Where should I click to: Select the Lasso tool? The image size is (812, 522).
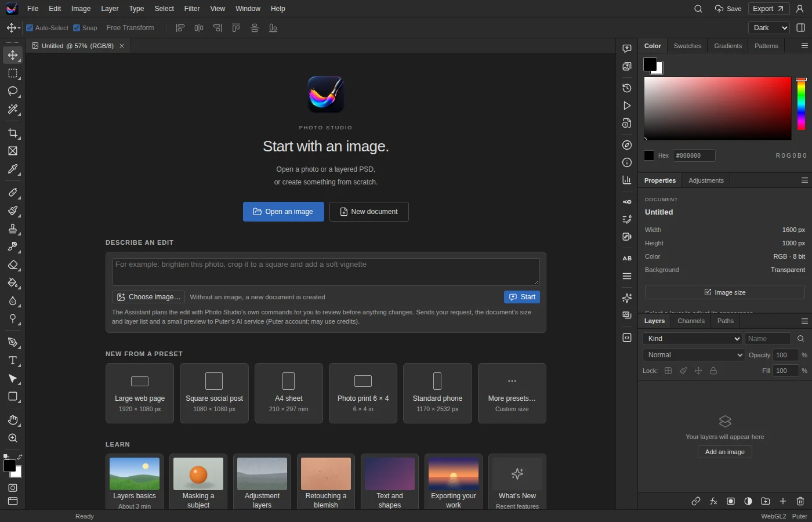click(x=13, y=92)
